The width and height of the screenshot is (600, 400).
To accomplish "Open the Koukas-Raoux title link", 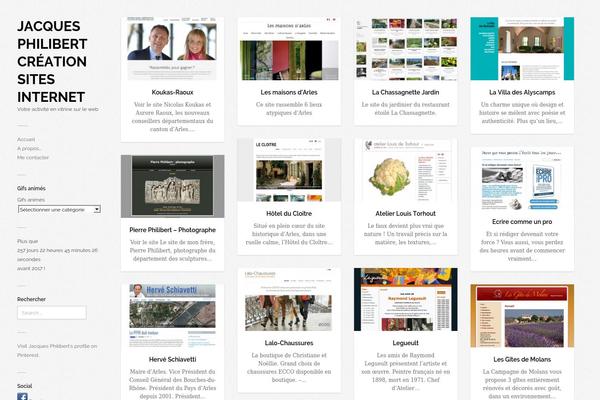I will pyautogui.click(x=172, y=92).
